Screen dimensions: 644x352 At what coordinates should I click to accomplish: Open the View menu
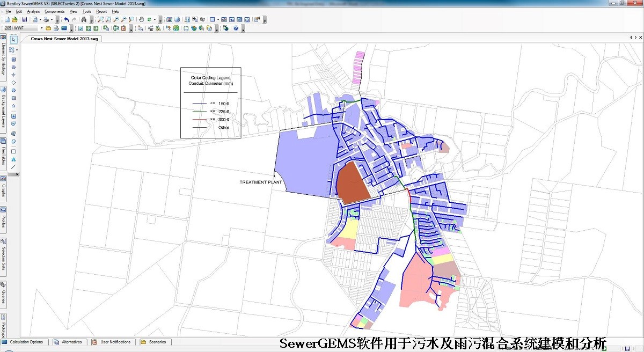click(74, 11)
